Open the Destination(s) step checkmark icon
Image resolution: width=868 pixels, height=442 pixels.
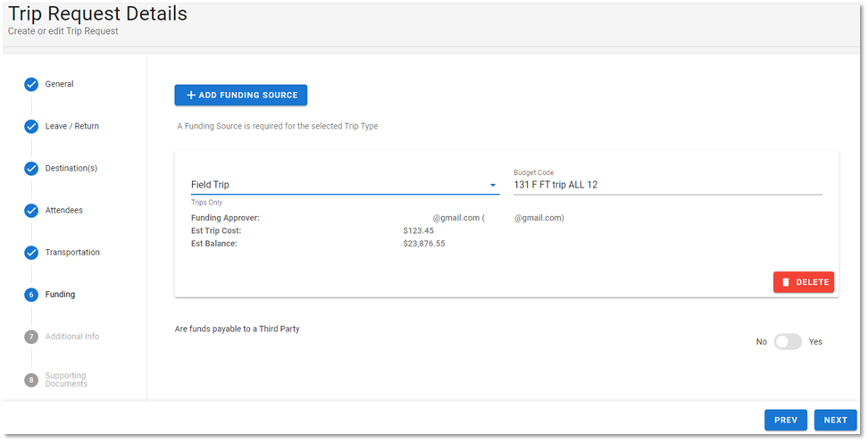coord(31,168)
